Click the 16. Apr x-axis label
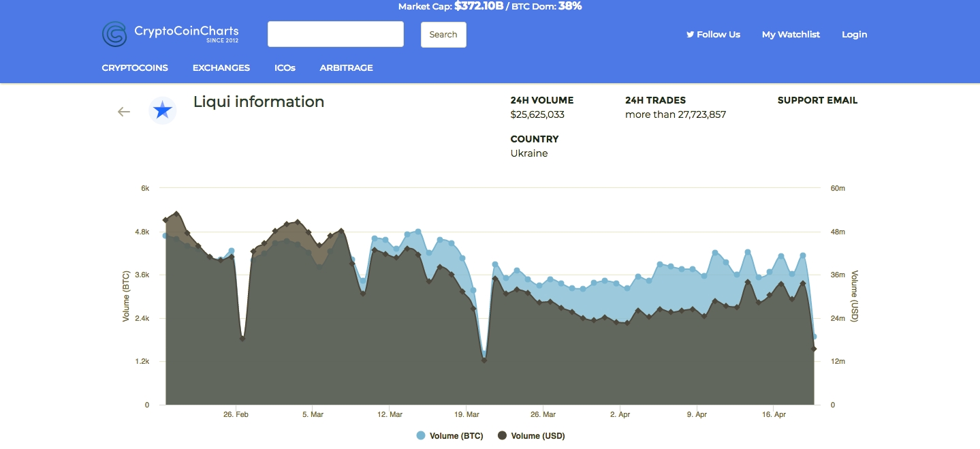The height and width of the screenshot is (449, 980). click(x=774, y=414)
